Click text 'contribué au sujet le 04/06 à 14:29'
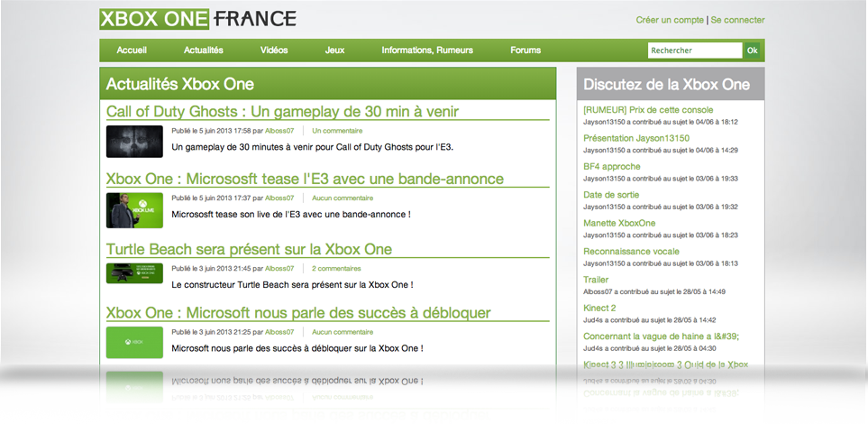The width and height of the screenshot is (868, 424). [685, 150]
